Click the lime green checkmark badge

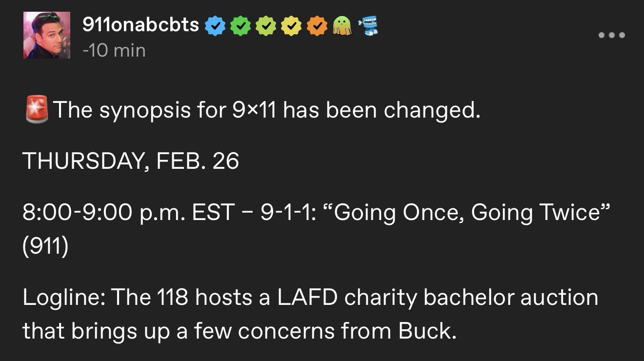pyautogui.click(x=264, y=26)
